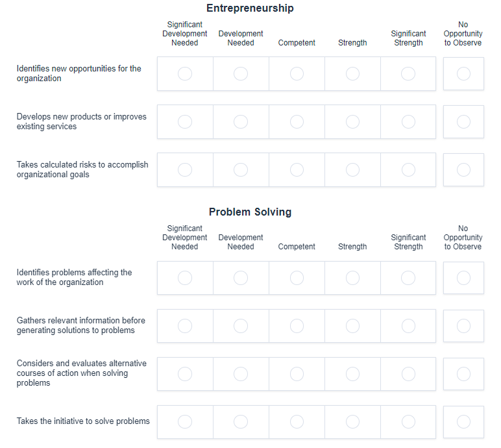Choose Development Needed for 'Develops new products'
The image size is (501, 448).
click(241, 122)
